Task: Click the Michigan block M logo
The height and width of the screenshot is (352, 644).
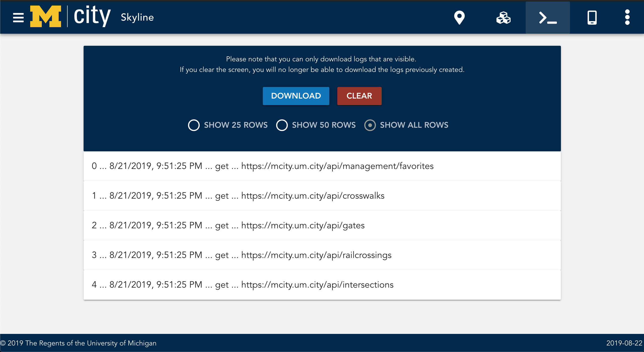Action: pos(46,16)
